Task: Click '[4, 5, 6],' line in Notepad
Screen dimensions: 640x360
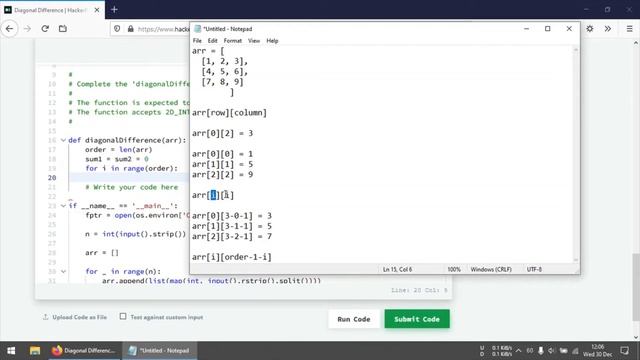Action: click(x=225, y=72)
